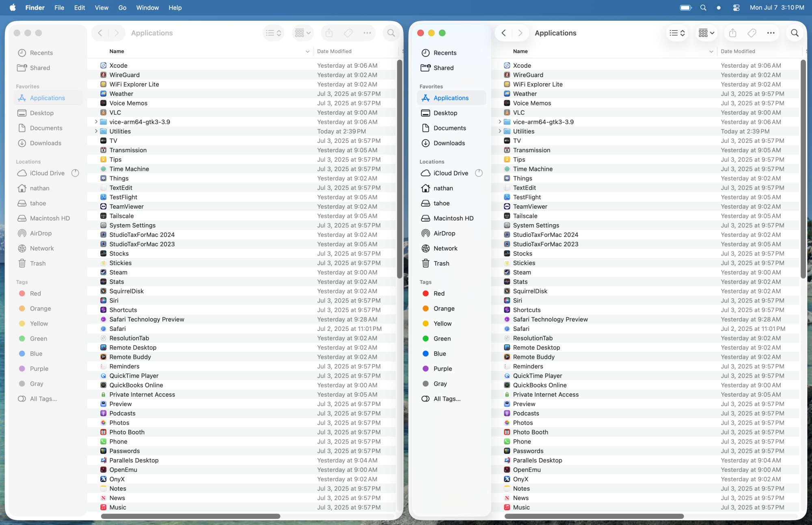Open Spotlight search in menu bar
This screenshot has height=525, width=812.
703,8
